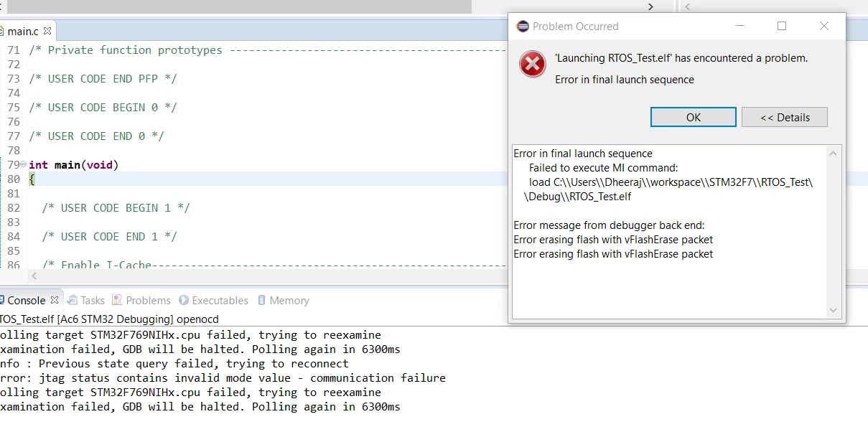
Task: Click Eclipse icon in Problem Occurred title bar
Action: (523, 27)
